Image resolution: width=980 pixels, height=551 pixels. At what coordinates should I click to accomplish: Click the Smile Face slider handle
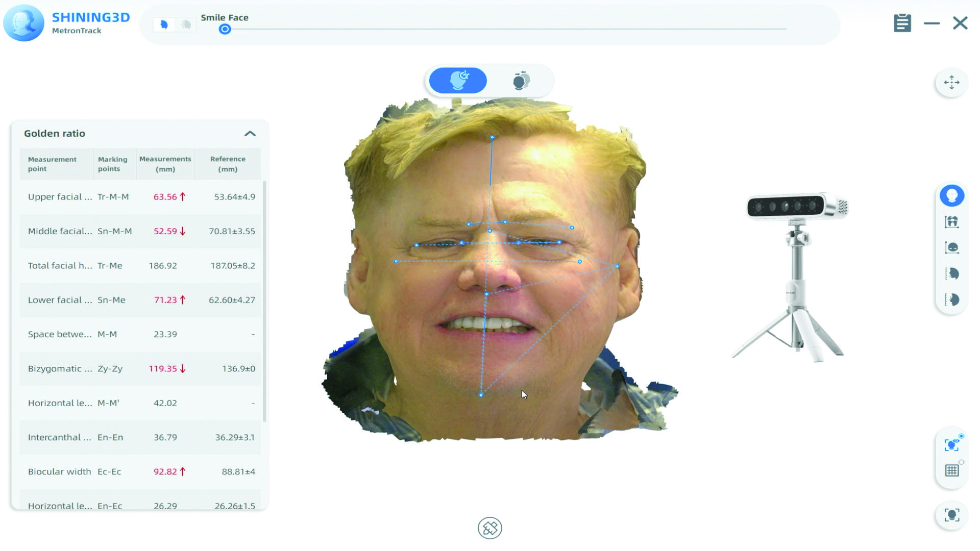click(x=225, y=30)
